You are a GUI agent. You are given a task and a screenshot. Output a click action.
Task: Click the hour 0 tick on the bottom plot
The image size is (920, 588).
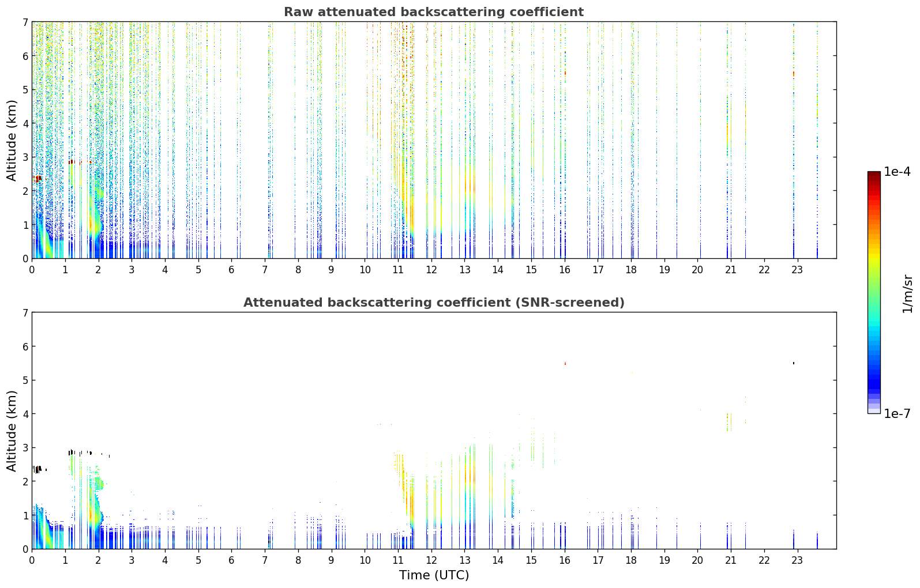point(32,560)
